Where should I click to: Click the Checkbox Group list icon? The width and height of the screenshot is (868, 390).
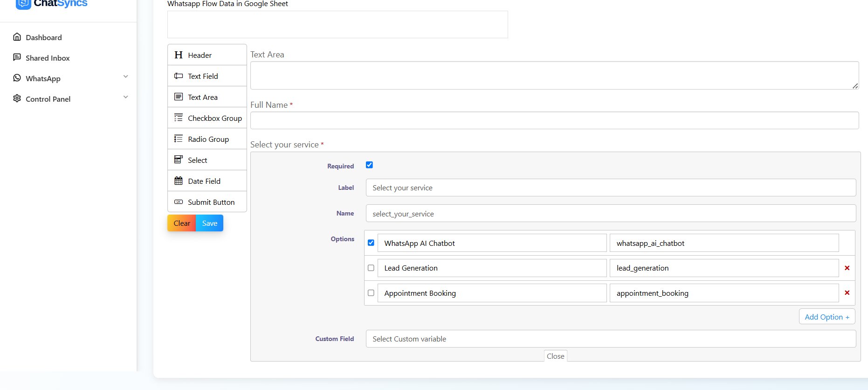179,118
